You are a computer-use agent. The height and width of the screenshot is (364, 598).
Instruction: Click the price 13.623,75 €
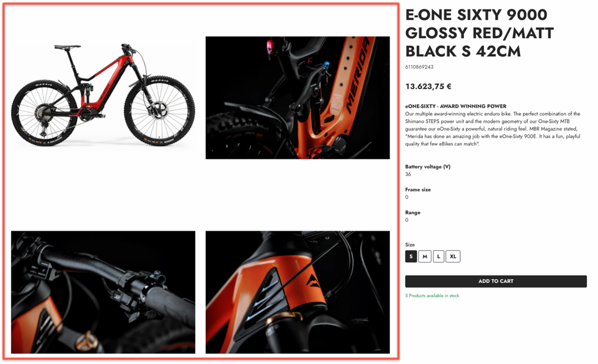(x=428, y=86)
